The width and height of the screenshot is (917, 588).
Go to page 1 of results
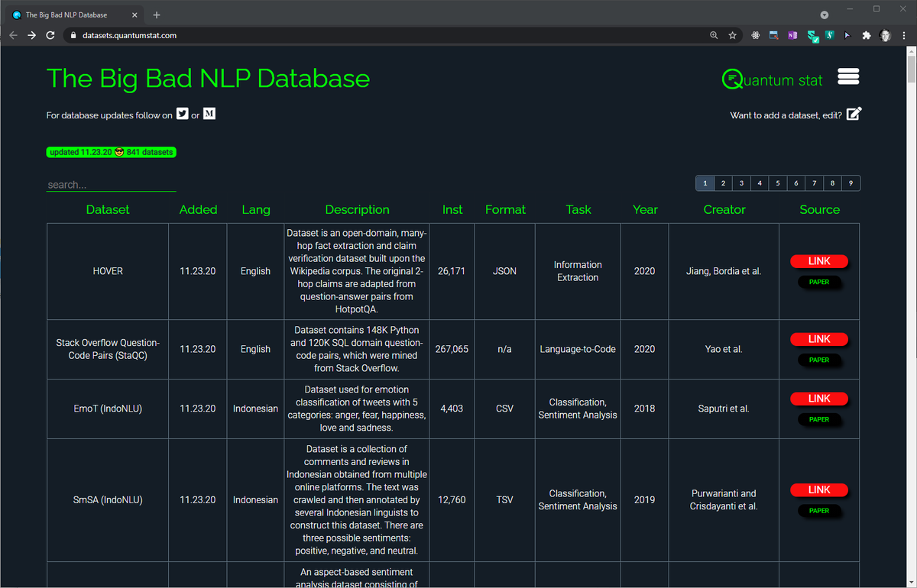pos(705,183)
